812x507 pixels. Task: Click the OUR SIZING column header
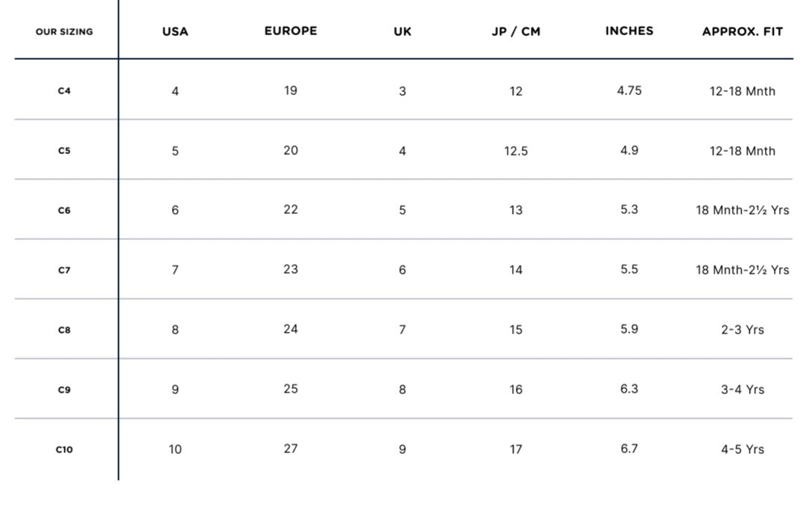[x=64, y=31]
